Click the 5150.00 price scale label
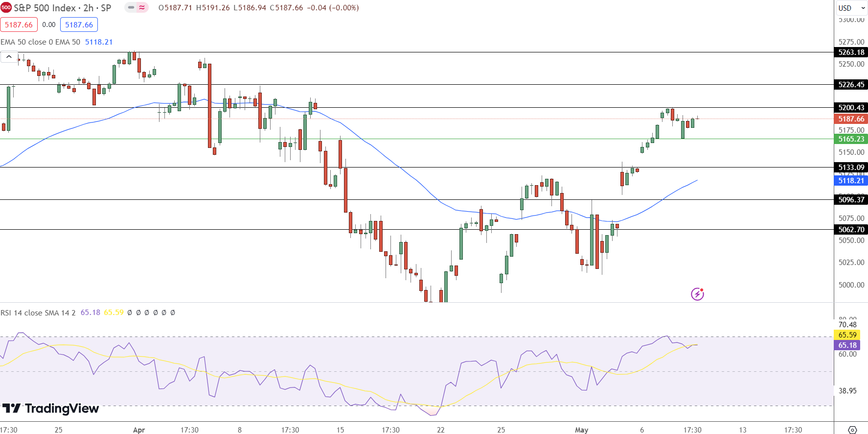This screenshot has width=868, height=434. click(851, 152)
